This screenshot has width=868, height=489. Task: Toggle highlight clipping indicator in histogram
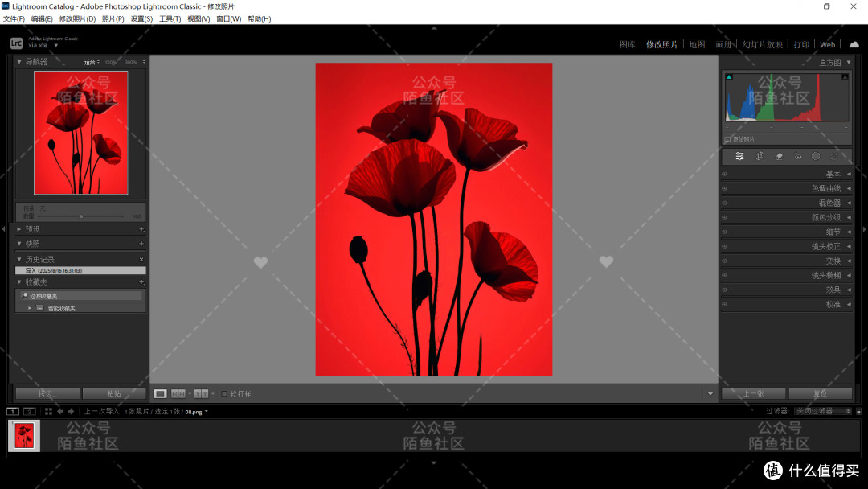(x=845, y=77)
